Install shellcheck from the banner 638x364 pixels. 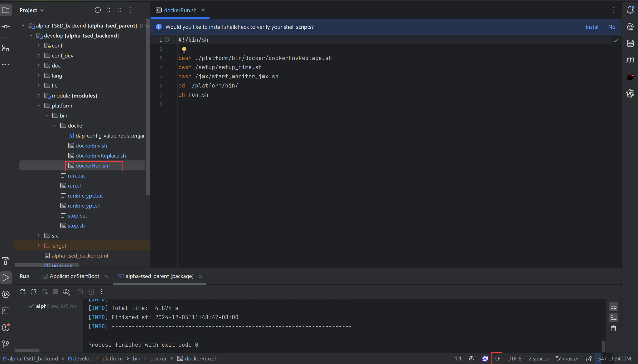click(592, 27)
